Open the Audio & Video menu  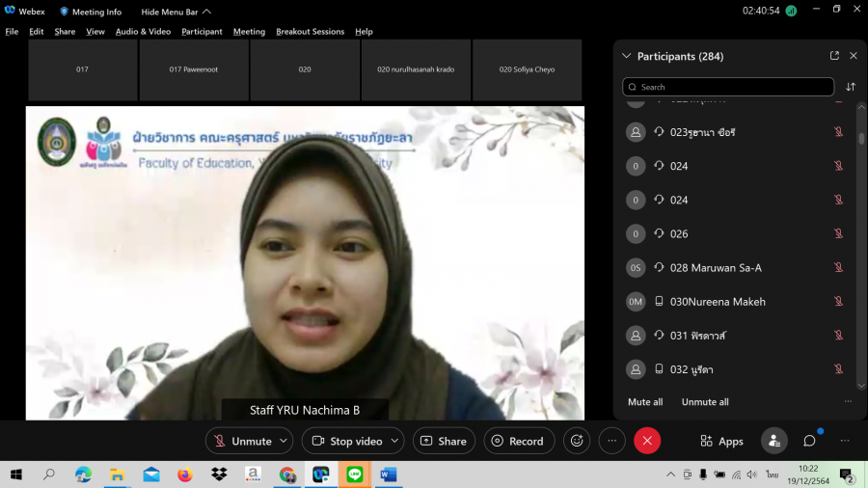pyautogui.click(x=143, y=32)
